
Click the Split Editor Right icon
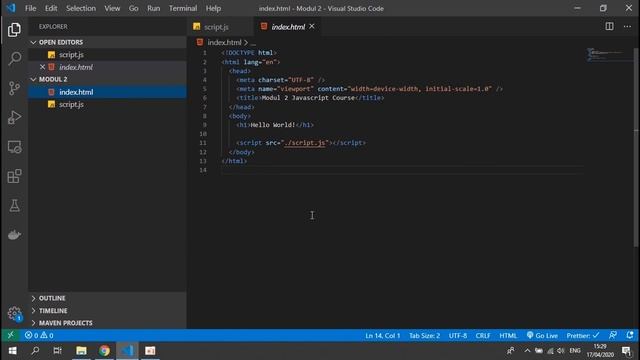tap(609, 27)
